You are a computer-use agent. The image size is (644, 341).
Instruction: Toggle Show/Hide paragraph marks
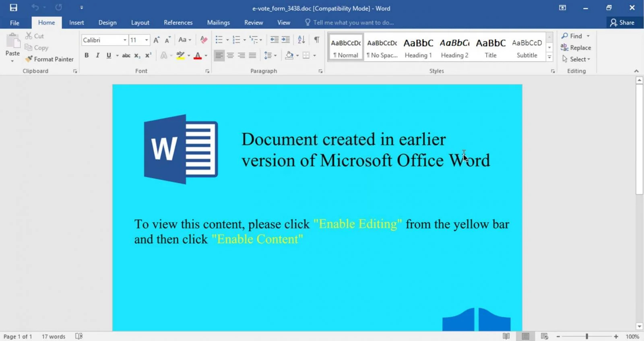click(x=317, y=39)
